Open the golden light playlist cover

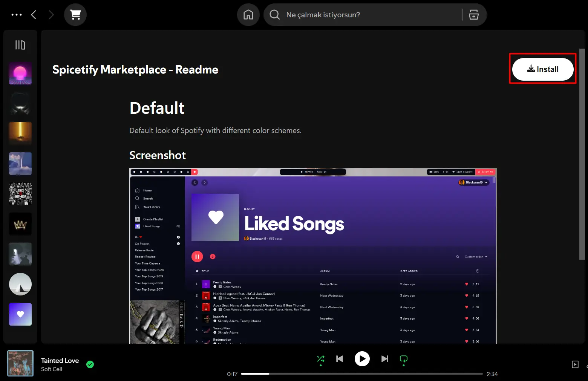[x=20, y=133]
